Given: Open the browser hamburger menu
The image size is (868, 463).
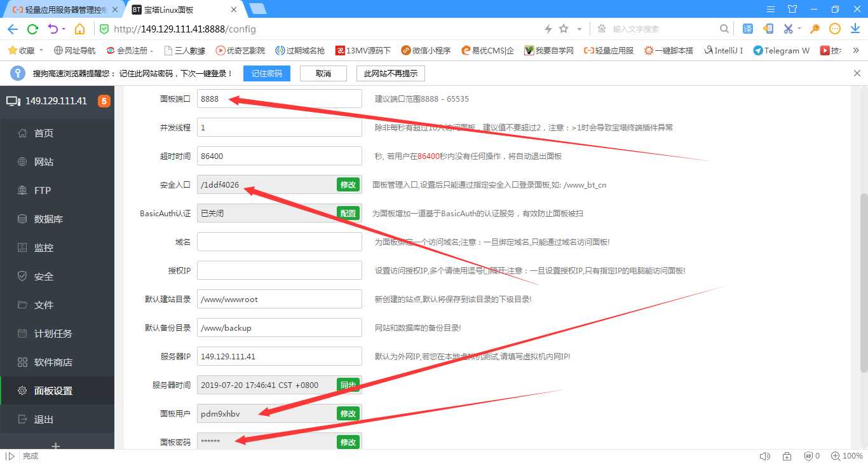Looking at the screenshot, I should tap(771, 9).
